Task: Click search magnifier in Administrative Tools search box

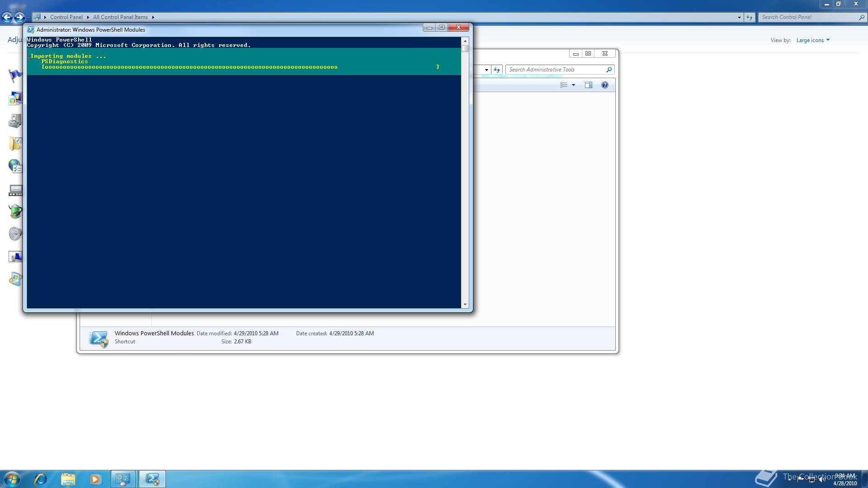Action: point(609,70)
